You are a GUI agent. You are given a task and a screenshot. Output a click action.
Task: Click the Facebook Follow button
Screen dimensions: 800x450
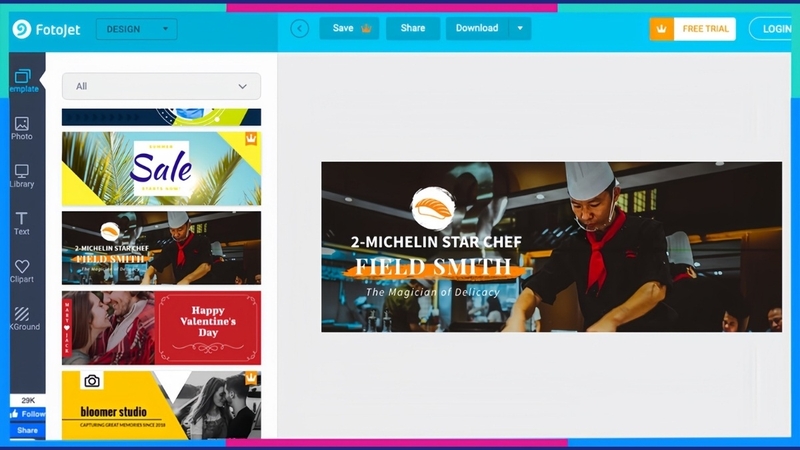point(28,414)
